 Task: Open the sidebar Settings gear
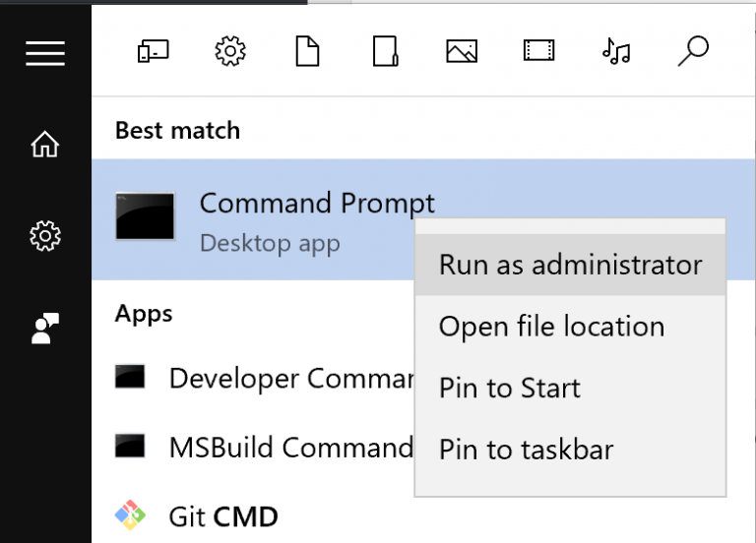pos(45,236)
